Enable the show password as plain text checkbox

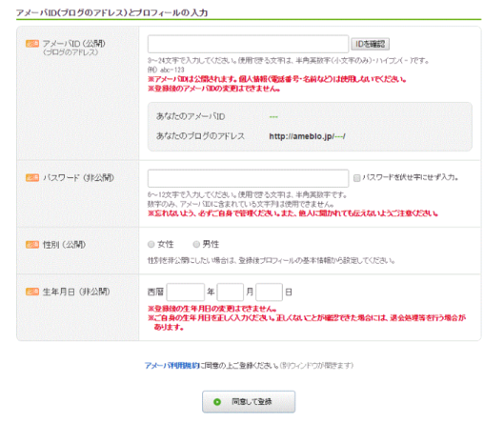pyautogui.click(x=356, y=178)
